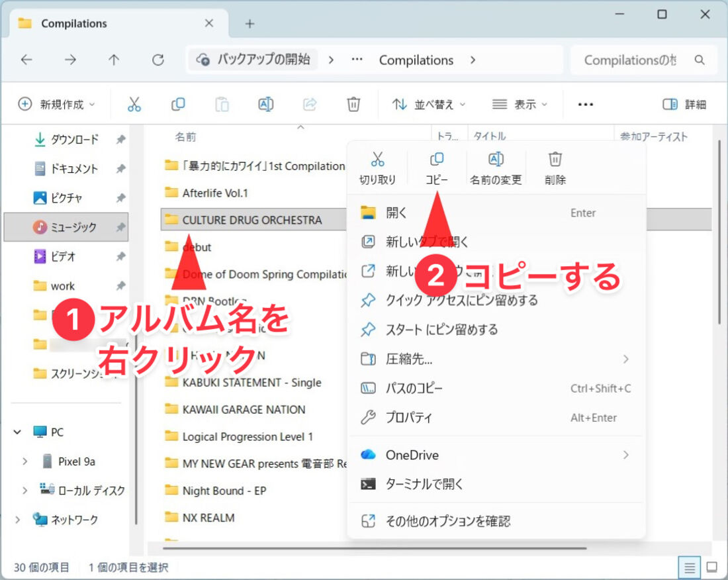Open ビデオ in the sidebar
Image resolution: width=728 pixels, height=580 pixels.
[x=63, y=256]
